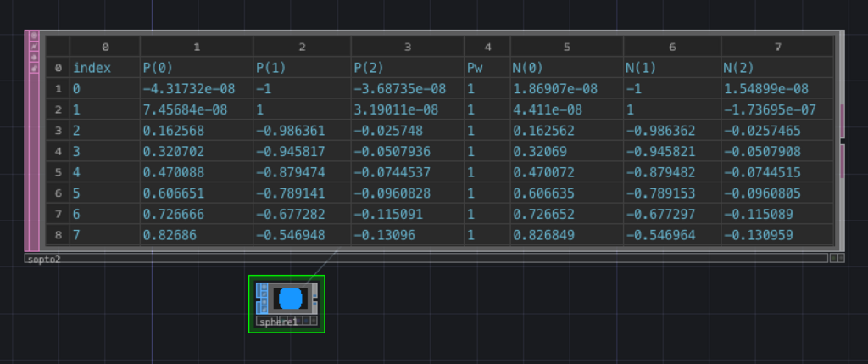
Task: Click the 'P(0)' cell
Action: click(197, 68)
